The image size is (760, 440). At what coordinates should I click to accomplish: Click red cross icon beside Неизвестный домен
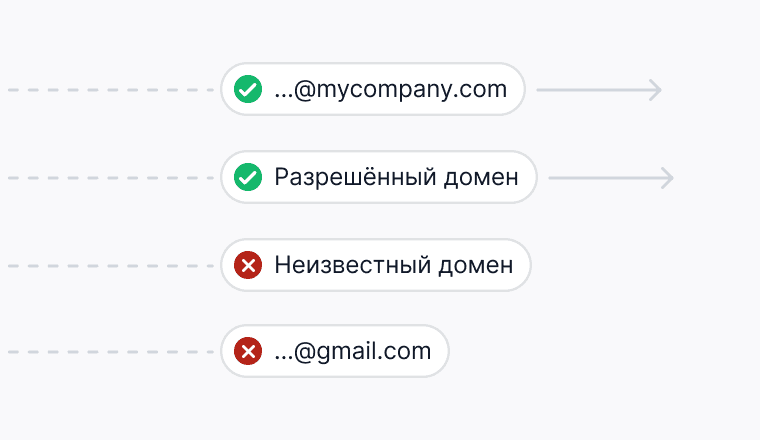pyautogui.click(x=247, y=265)
